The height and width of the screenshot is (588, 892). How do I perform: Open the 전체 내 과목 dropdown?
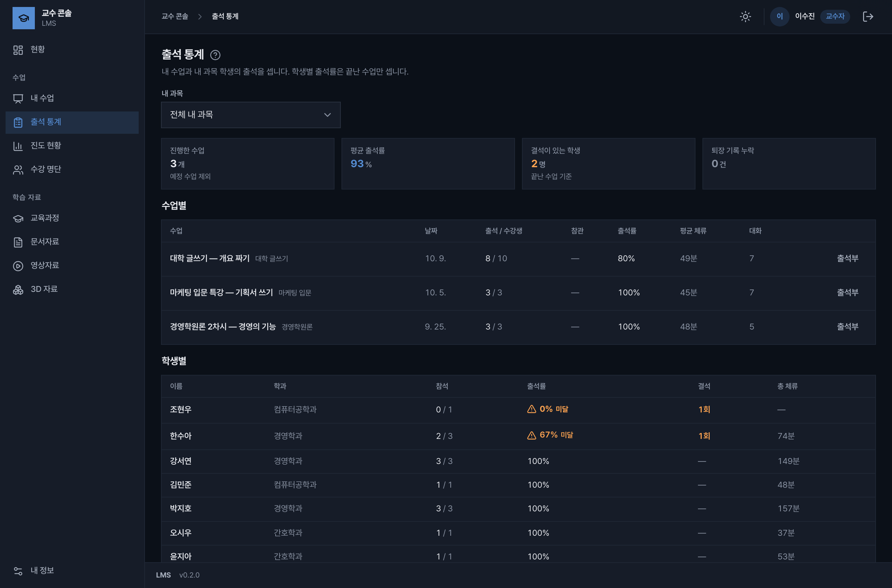(x=251, y=115)
